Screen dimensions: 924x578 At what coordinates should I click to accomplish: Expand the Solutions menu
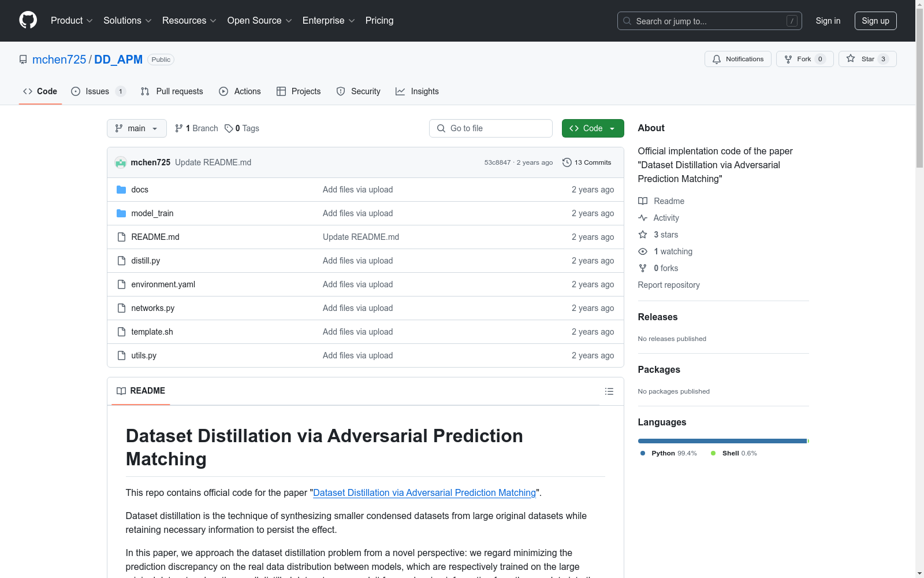[x=128, y=20]
